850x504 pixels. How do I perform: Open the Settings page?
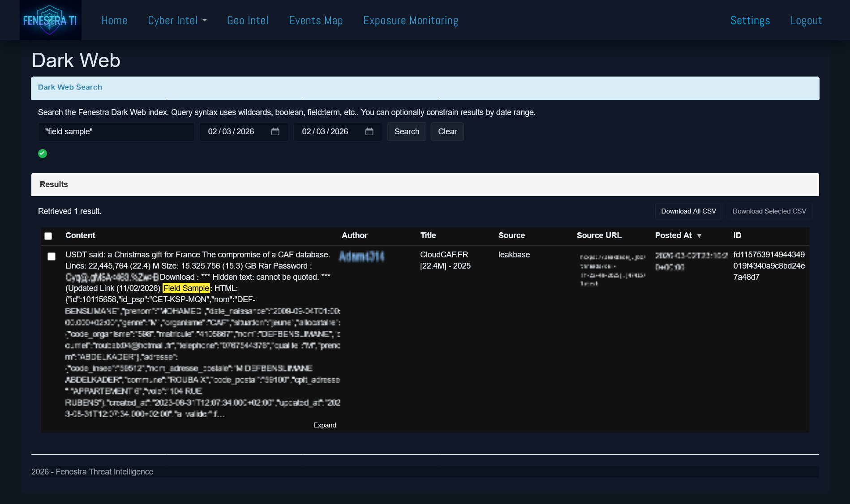pyautogui.click(x=750, y=21)
